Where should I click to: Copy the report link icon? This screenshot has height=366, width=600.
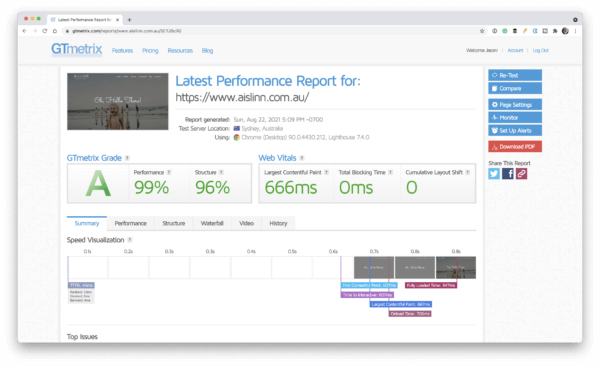point(521,174)
